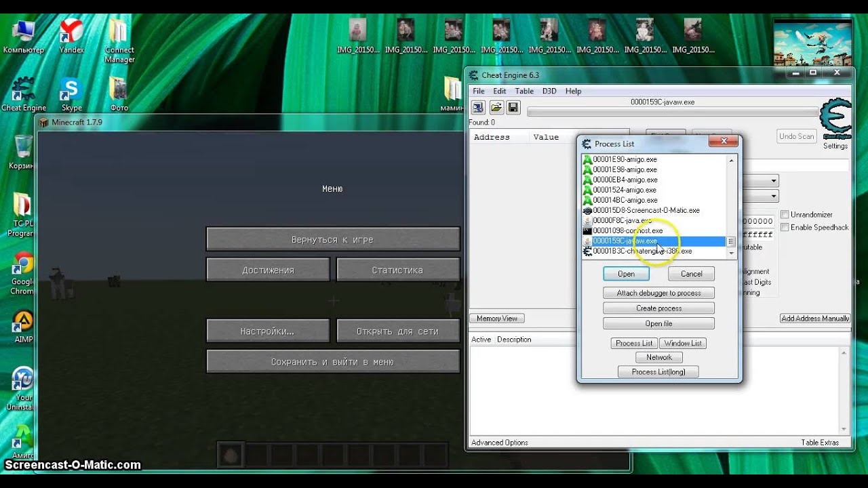This screenshot has width=868, height=488.
Task: Open Connect Manager desktop icon
Action: [x=119, y=41]
